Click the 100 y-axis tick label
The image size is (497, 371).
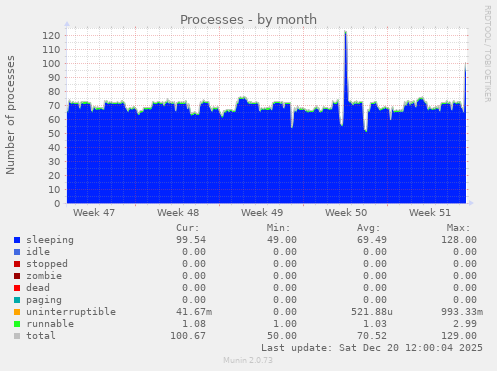[51, 64]
